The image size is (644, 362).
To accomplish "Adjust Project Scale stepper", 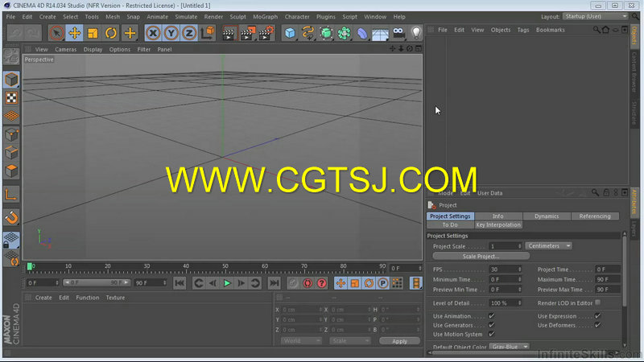I will point(519,246).
